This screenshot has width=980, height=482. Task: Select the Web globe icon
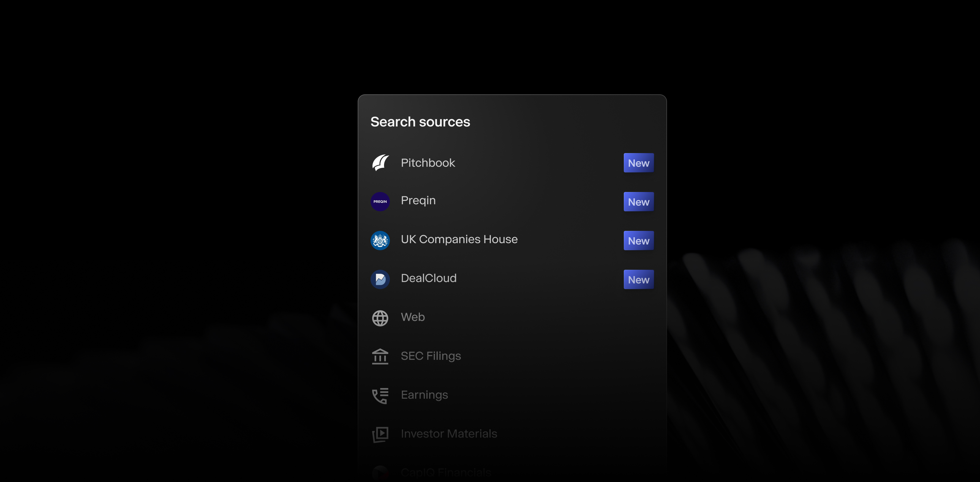click(x=380, y=318)
